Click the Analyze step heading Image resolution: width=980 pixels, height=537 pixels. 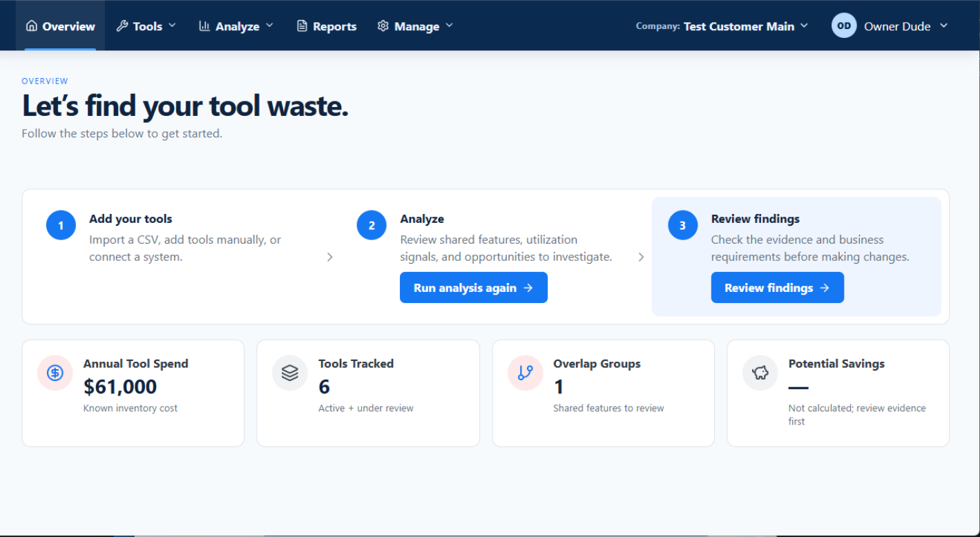point(422,219)
